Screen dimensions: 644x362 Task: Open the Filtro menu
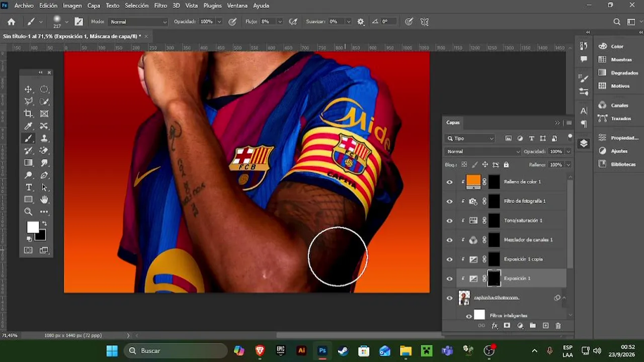coord(160,6)
